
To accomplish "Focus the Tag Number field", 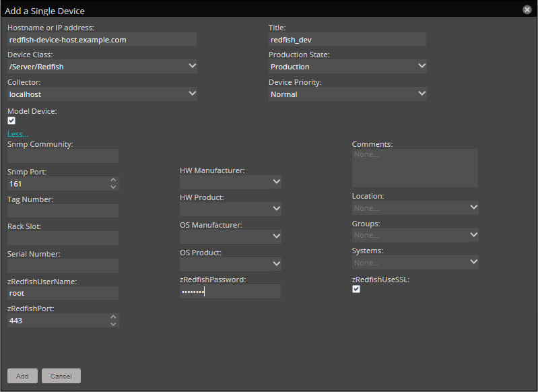I will 63,211.
